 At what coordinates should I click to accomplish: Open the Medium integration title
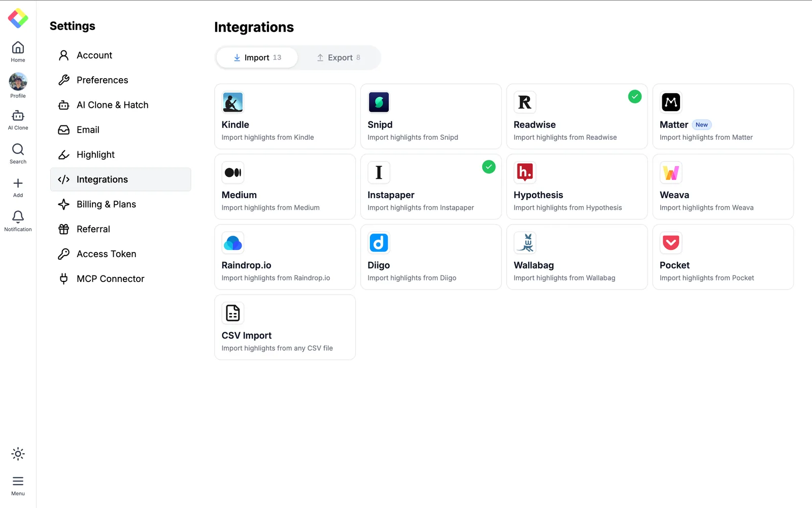point(239,195)
